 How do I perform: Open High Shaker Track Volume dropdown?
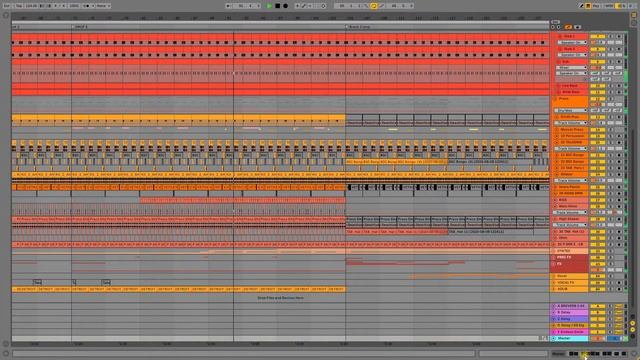[x=570, y=225]
